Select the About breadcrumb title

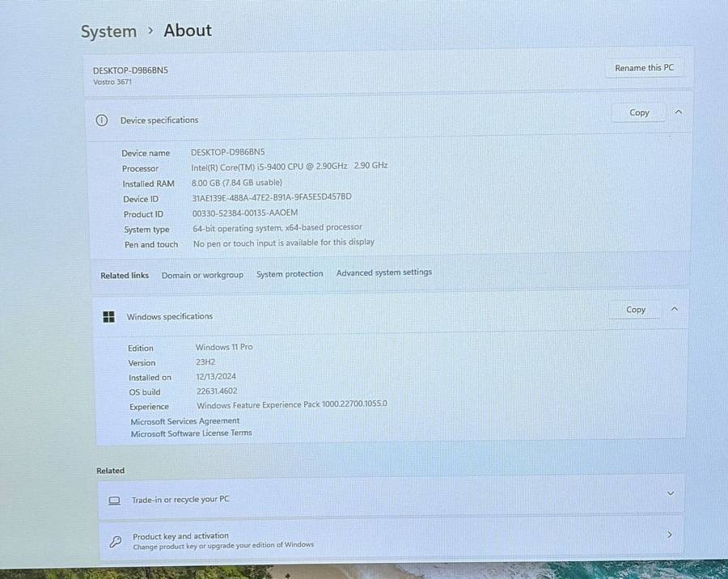188,31
